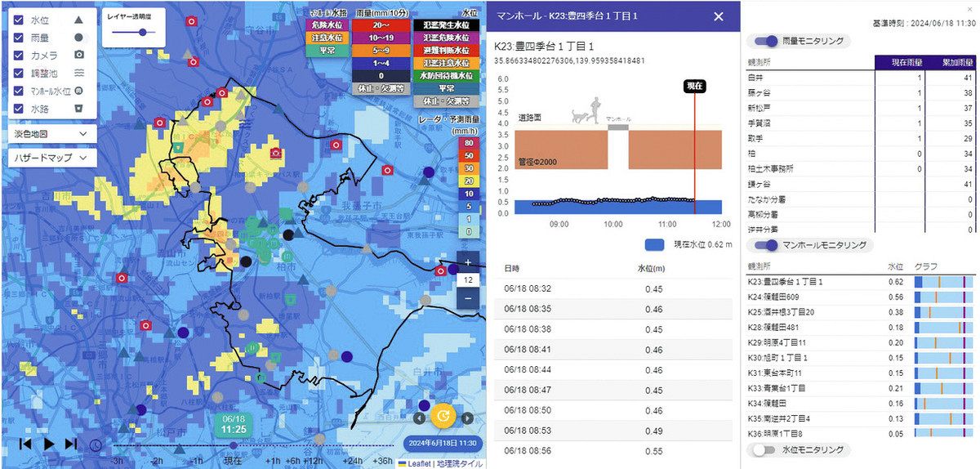Skip to the next time step
Screen dimensions: 980x469
(71, 444)
